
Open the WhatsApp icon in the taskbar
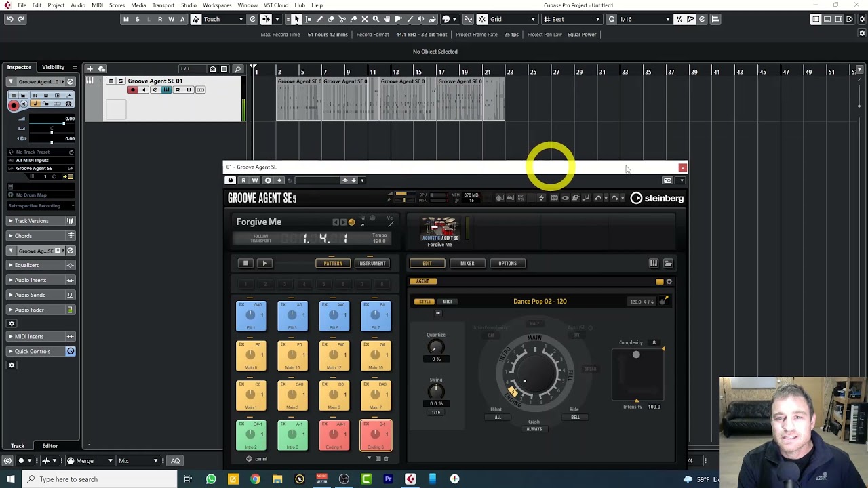click(x=211, y=479)
